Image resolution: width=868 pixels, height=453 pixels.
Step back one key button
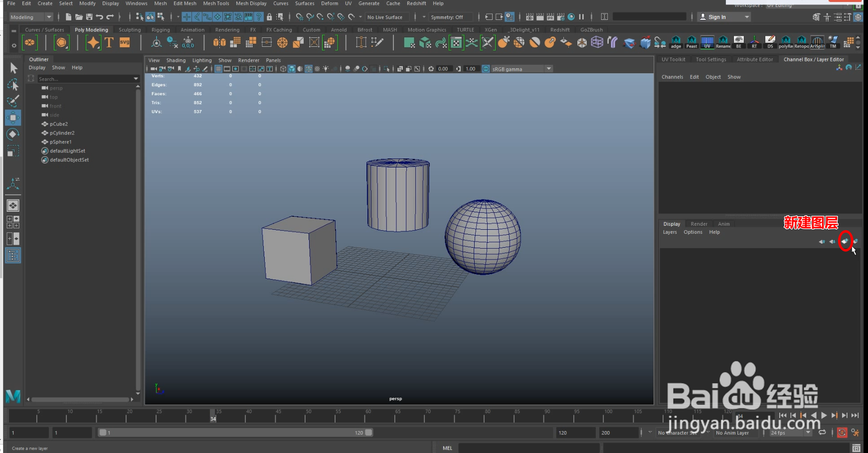[x=803, y=415]
